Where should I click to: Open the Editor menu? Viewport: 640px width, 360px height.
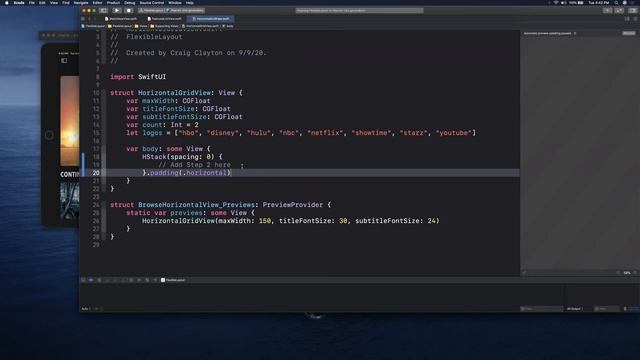point(97,2)
